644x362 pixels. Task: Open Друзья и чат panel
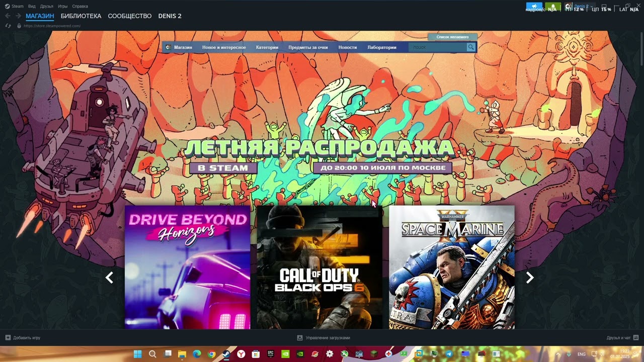click(622, 338)
